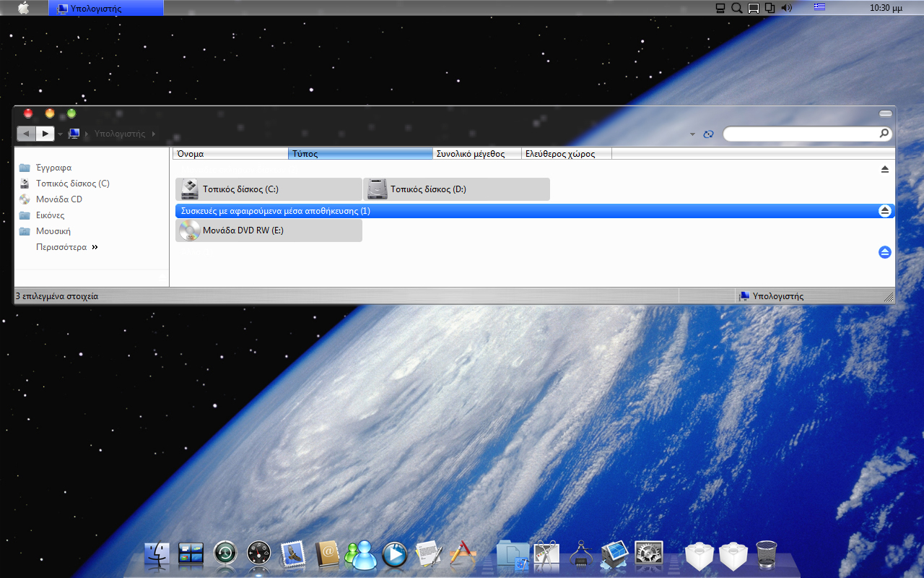Open Time Machine from the dock
The image size is (924, 578).
(225, 554)
